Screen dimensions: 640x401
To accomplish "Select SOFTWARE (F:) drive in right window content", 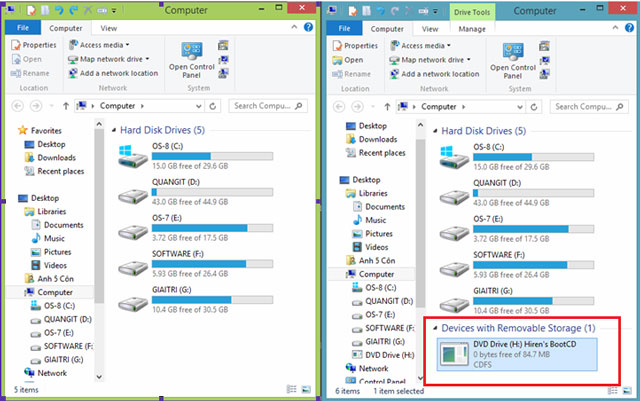I will pos(517,265).
